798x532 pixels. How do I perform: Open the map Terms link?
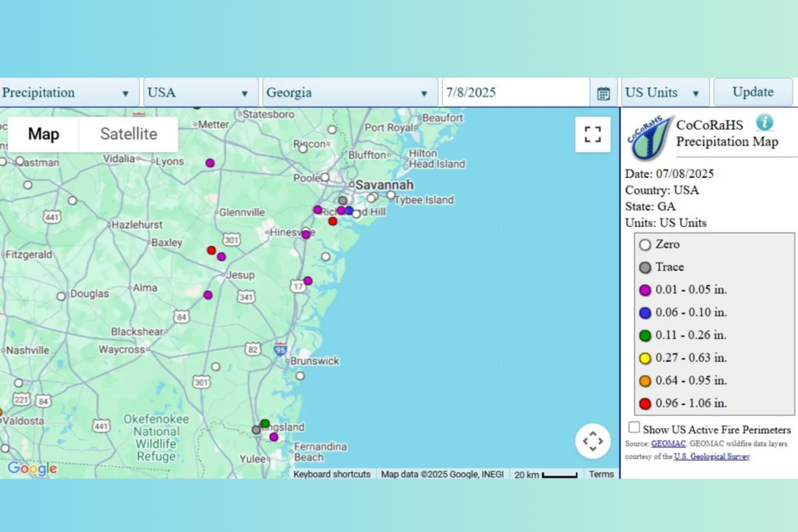click(601, 474)
